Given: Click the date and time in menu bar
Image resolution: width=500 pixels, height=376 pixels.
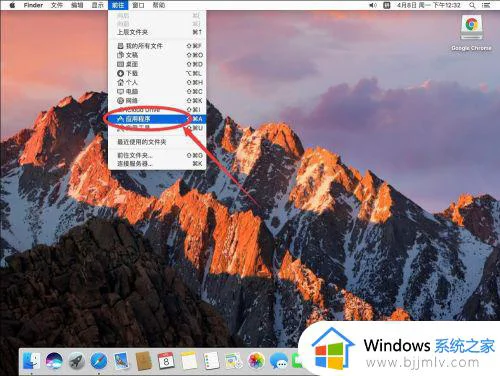Looking at the screenshot, I should 429,5.
